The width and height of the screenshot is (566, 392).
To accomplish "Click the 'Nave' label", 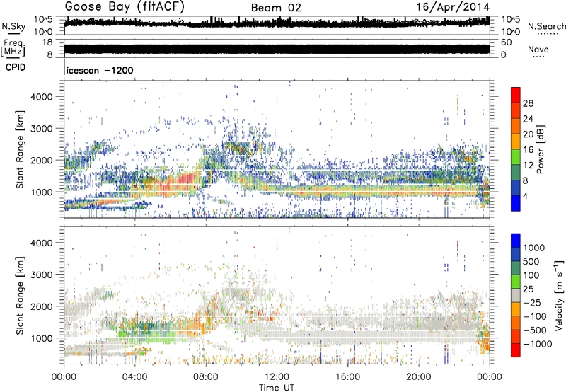I will [538, 49].
